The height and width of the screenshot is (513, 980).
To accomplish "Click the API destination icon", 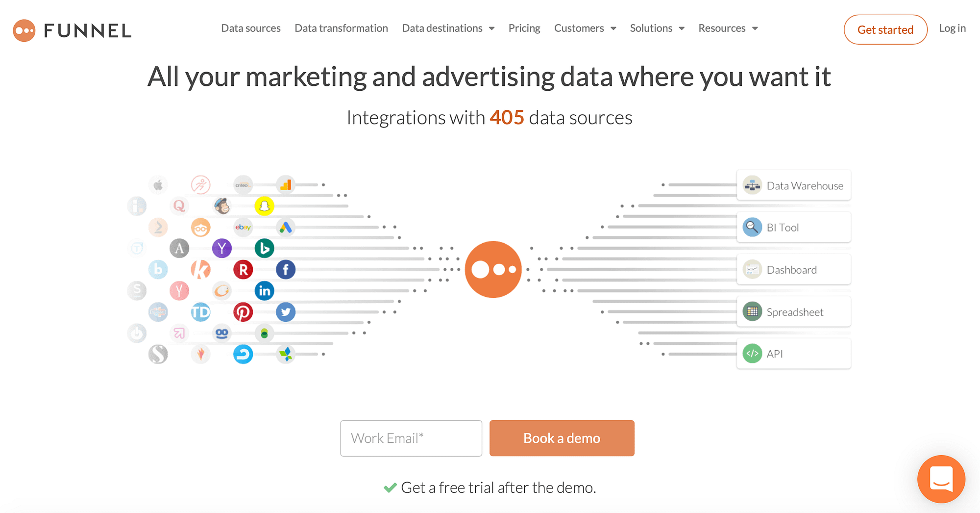I will (752, 353).
